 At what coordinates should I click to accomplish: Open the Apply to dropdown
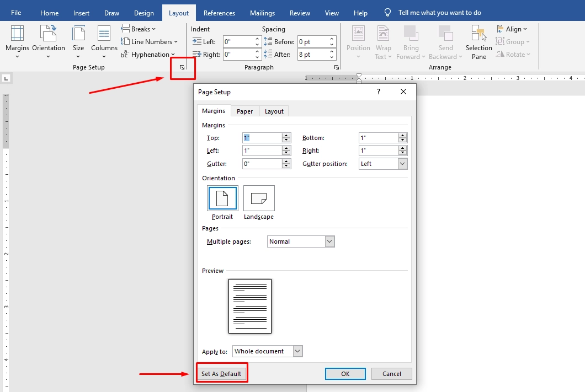(x=297, y=351)
